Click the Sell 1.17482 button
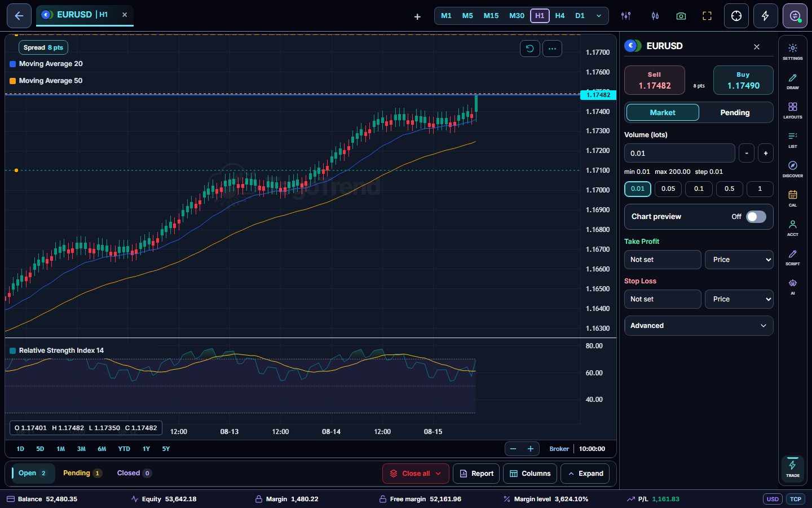This screenshot has width=812, height=508. 655,80
